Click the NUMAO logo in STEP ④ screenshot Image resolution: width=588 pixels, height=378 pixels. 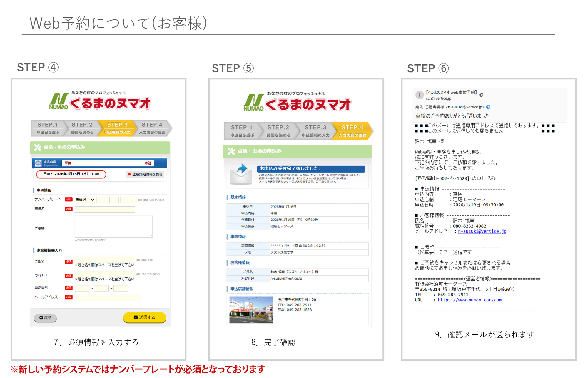[x=59, y=101]
